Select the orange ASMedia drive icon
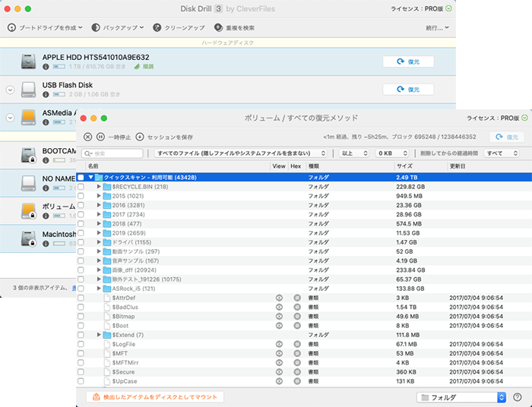Image resolution: width=532 pixels, height=407 pixels. click(28, 117)
